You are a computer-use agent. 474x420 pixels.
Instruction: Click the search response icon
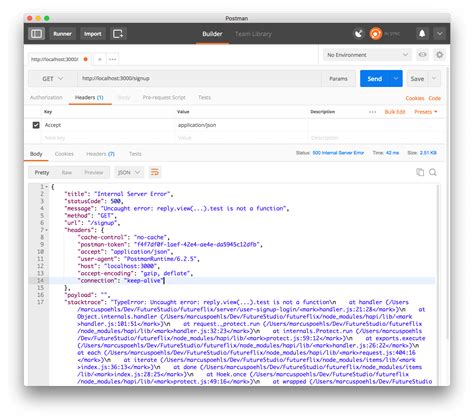[433, 172]
